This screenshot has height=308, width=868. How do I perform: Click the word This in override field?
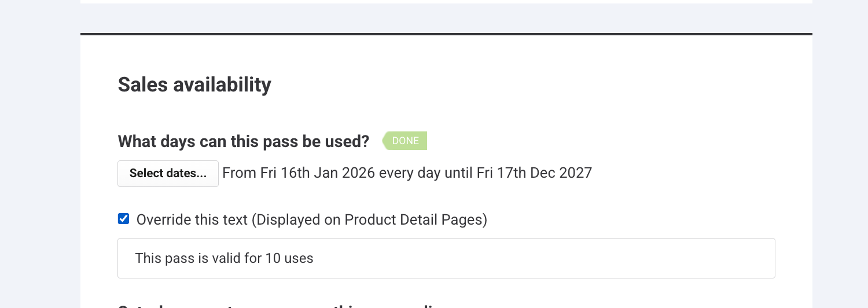click(147, 258)
